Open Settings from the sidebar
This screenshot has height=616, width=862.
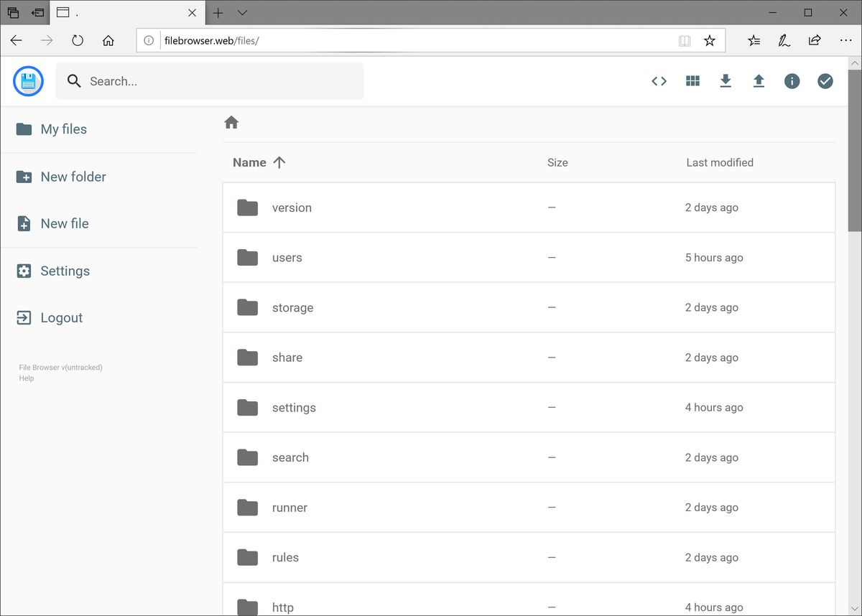(65, 271)
